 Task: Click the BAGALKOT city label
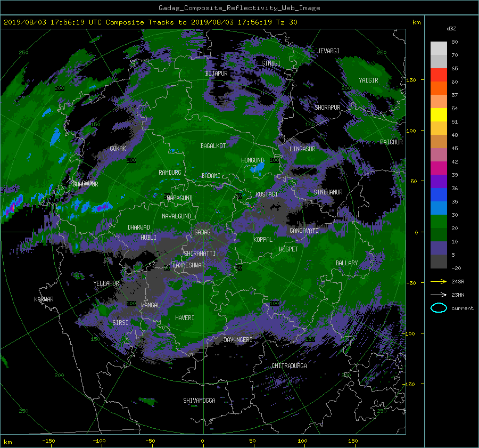tap(213, 146)
